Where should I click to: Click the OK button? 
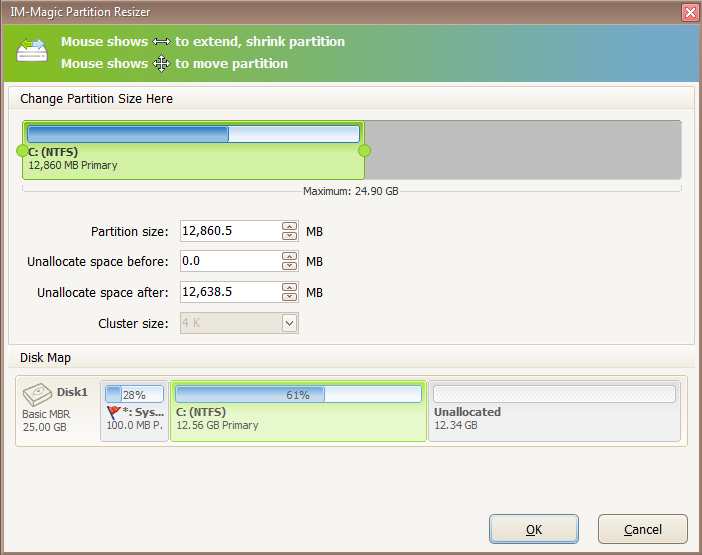tap(534, 529)
